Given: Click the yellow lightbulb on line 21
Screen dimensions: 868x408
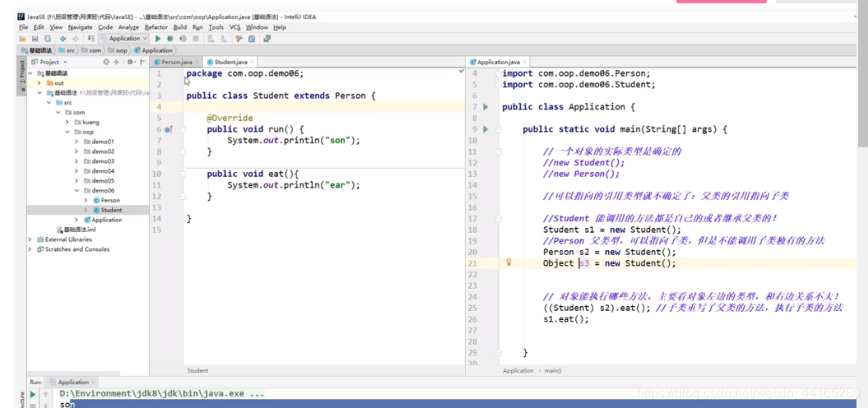Looking at the screenshot, I should coord(508,262).
